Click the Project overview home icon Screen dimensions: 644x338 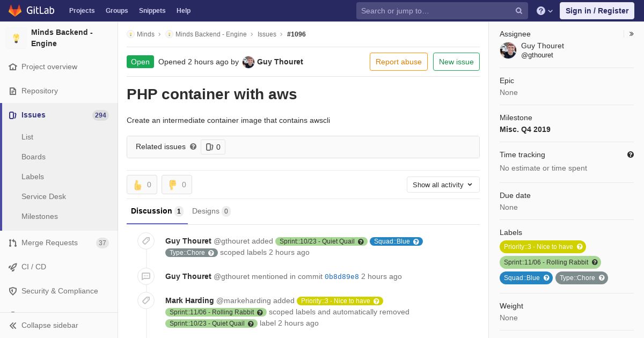(x=13, y=67)
